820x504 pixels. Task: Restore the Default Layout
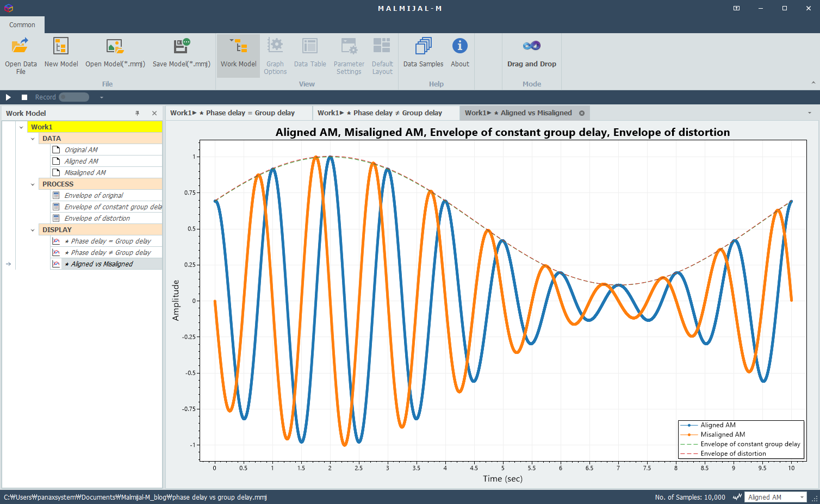[x=382, y=56]
